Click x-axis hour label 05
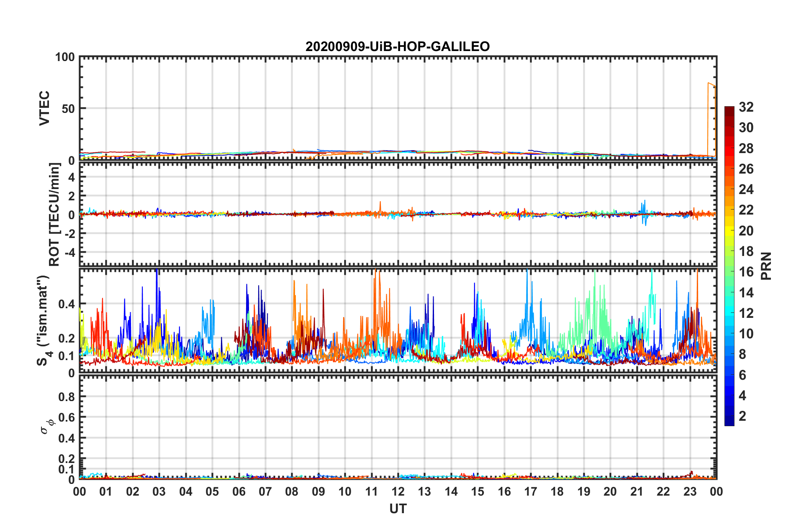 click(x=212, y=491)
